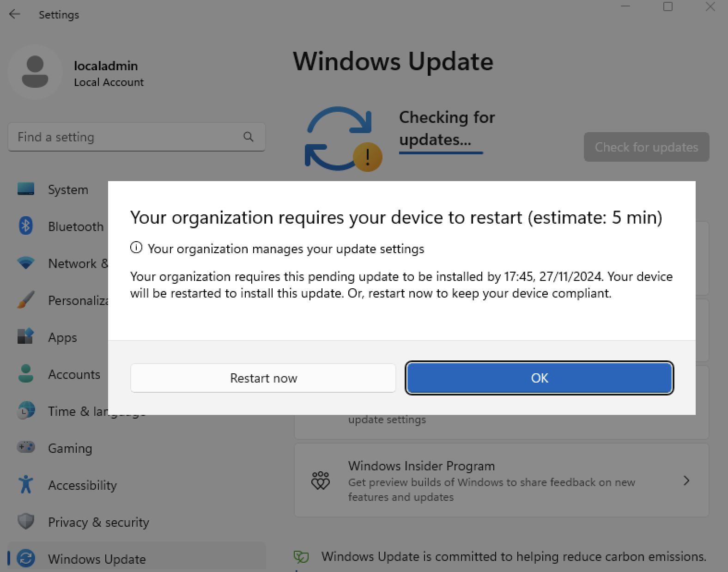Confirm the restart dialog with OK
This screenshot has height=572, width=728.
pos(540,378)
